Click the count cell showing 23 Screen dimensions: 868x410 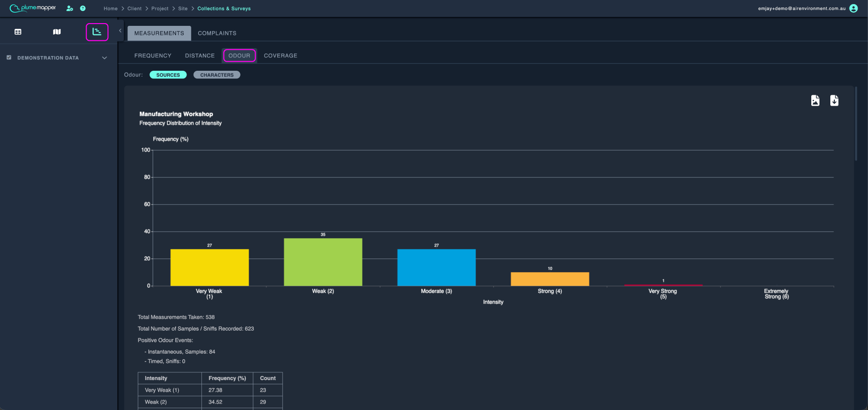[x=268, y=390]
